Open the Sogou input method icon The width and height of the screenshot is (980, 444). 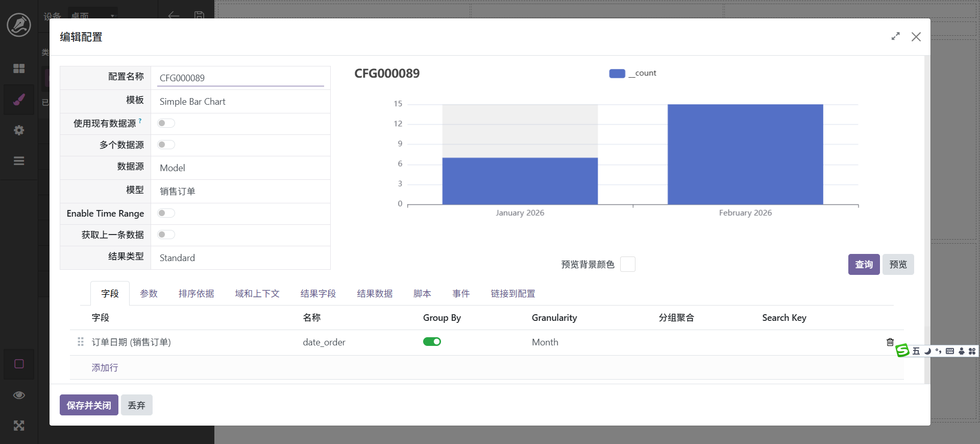[902, 350]
